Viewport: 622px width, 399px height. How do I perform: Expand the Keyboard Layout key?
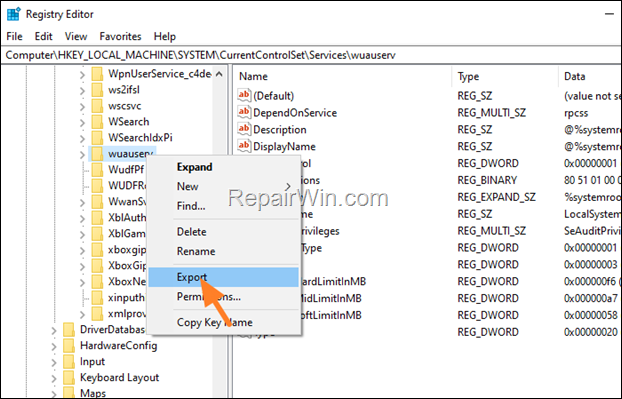pos(54,378)
